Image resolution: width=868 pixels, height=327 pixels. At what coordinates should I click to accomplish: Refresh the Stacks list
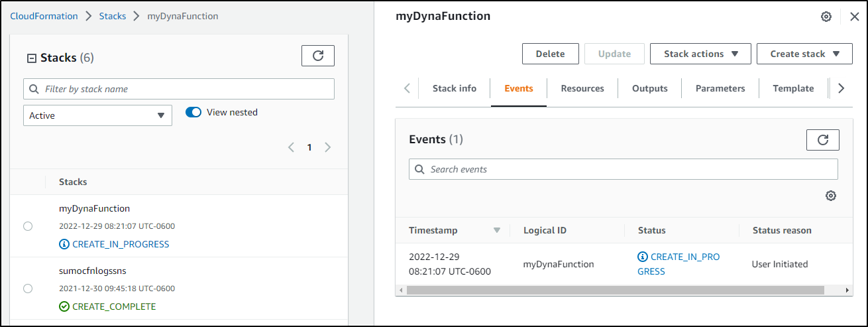[x=317, y=56]
